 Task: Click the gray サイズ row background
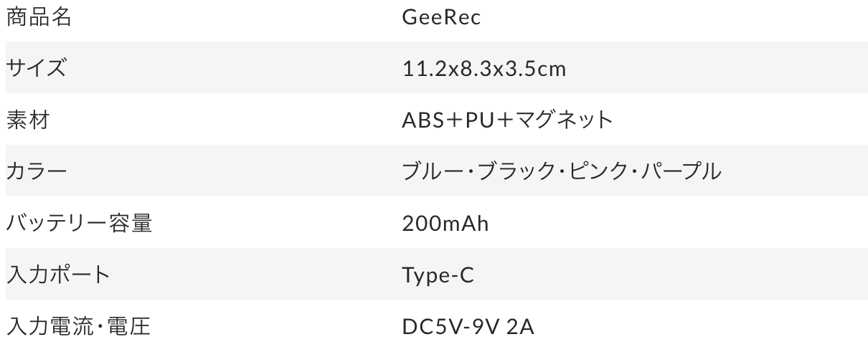pos(436,67)
